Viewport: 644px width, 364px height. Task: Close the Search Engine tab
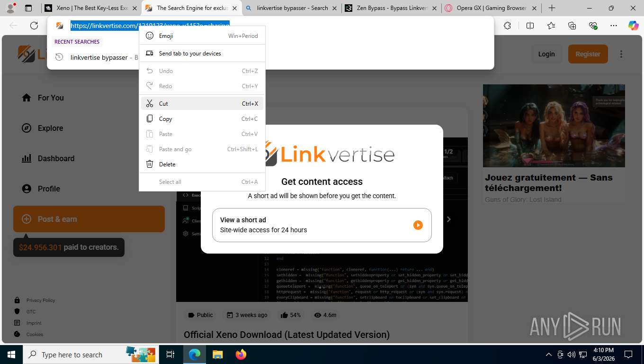pos(234,8)
